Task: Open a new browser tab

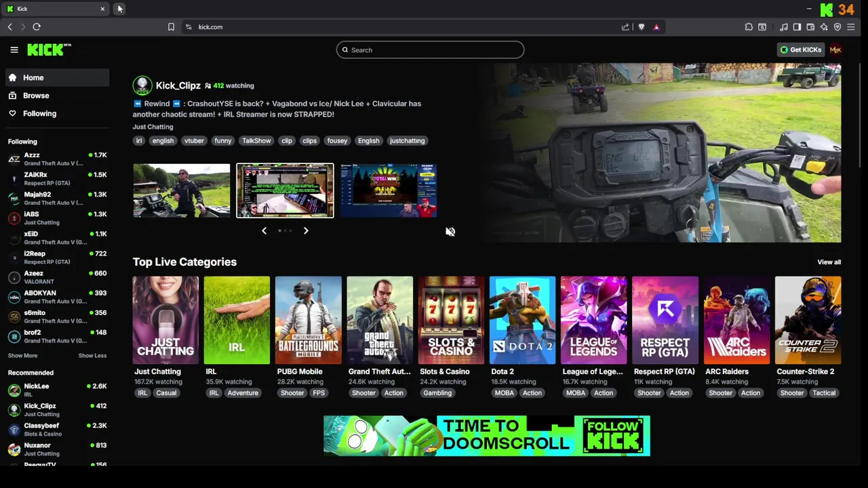Action: click(x=119, y=9)
